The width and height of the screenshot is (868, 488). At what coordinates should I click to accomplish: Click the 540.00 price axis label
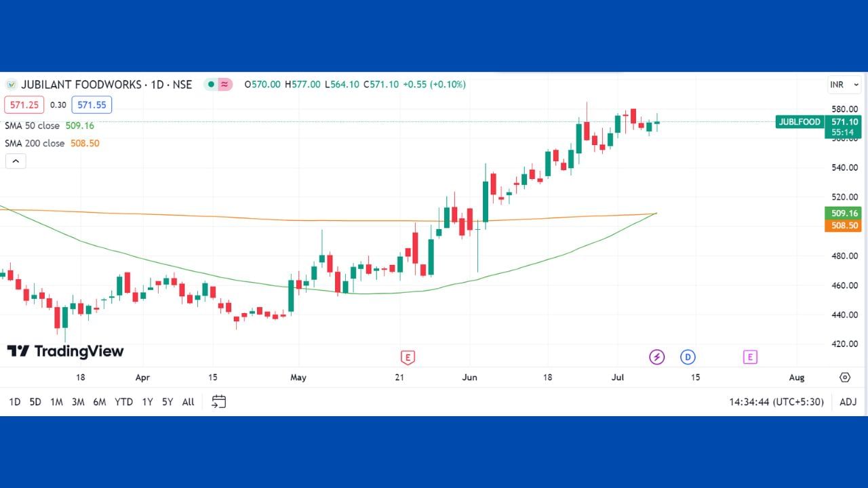click(845, 167)
